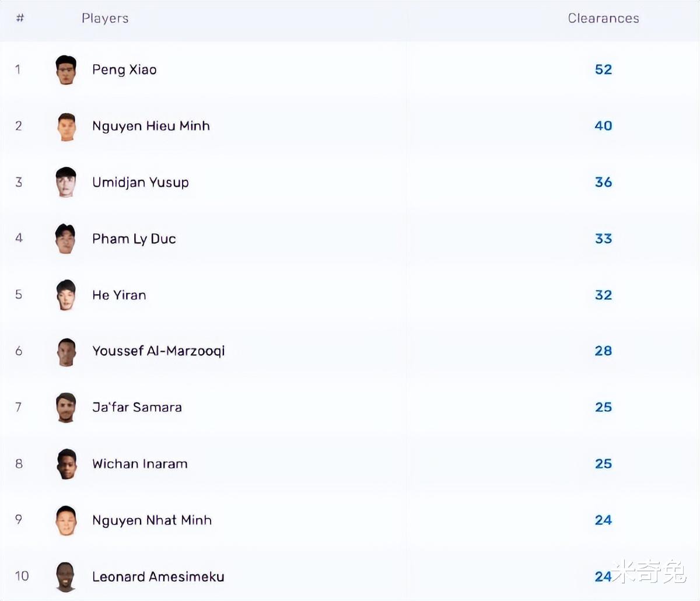Open Peng Xiao's player name link
The height and width of the screenshot is (601, 700).
click(124, 70)
